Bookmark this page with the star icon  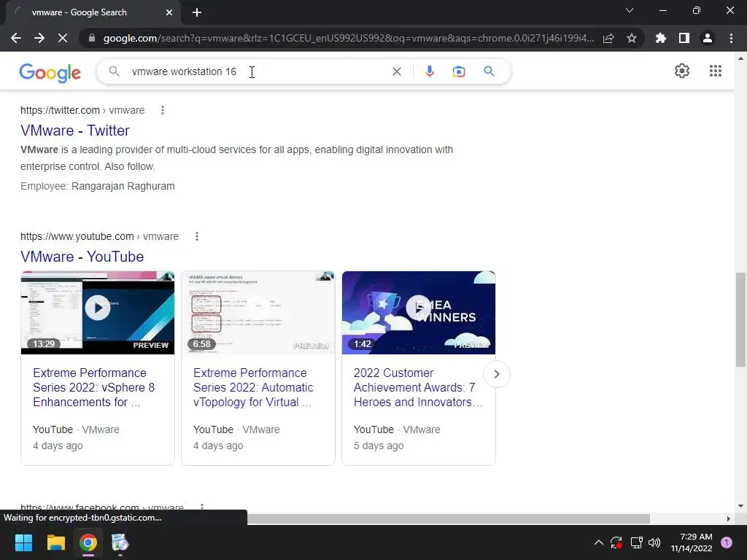(632, 38)
